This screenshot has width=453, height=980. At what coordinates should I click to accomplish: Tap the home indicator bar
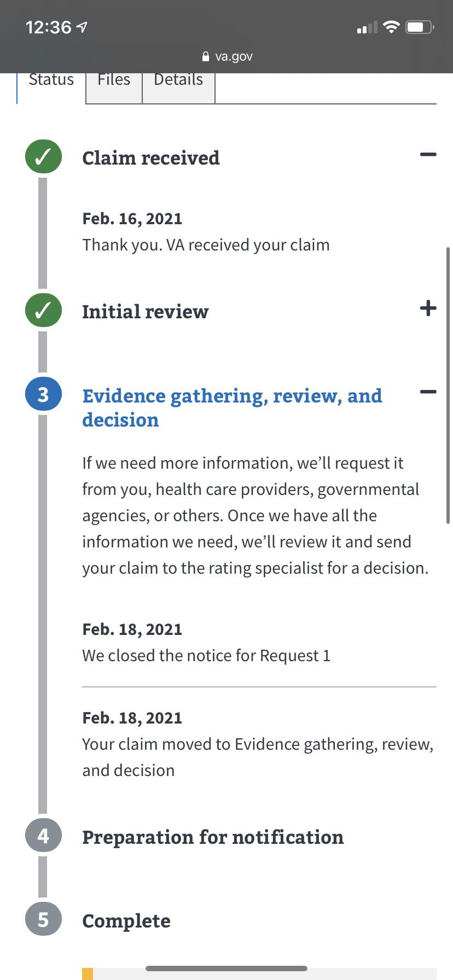tap(226, 969)
